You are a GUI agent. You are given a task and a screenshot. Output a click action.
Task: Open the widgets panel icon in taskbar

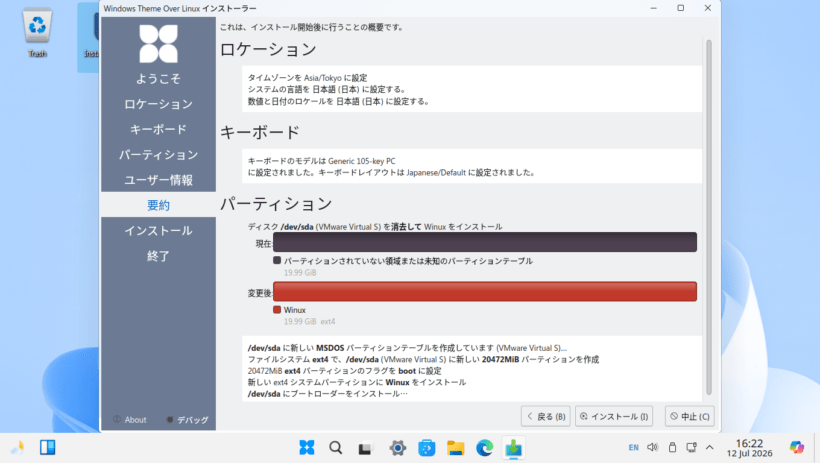[x=48, y=447]
